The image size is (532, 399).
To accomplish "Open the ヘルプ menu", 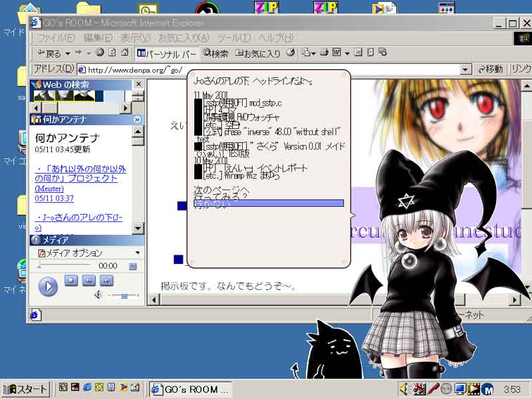I will click(x=276, y=38).
